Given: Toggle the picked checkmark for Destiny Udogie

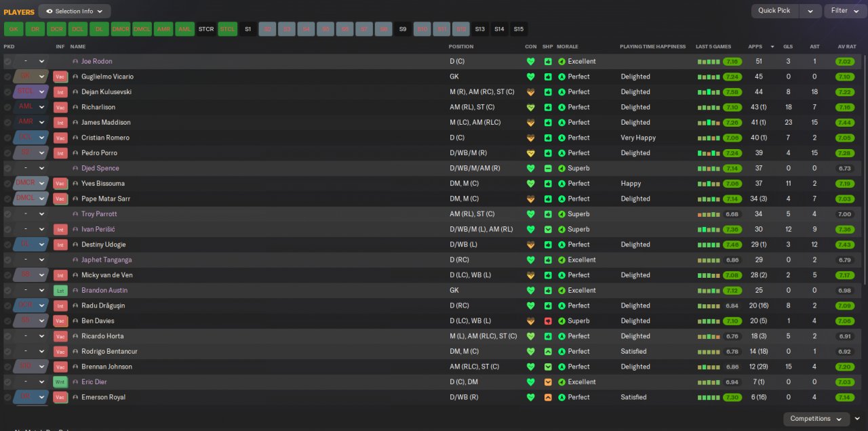Looking at the screenshot, I should (x=8, y=245).
